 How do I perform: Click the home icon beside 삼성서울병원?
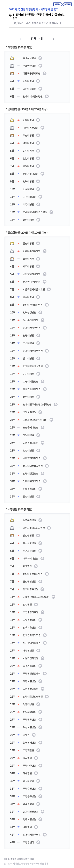tap(40, 58)
